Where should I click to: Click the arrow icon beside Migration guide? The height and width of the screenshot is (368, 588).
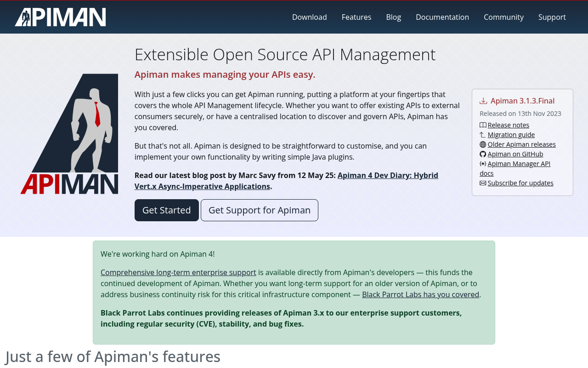483,135
